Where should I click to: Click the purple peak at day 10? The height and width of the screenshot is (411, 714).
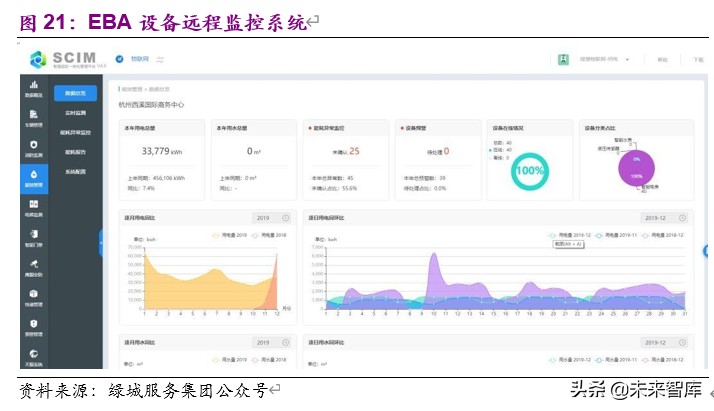coord(434,255)
